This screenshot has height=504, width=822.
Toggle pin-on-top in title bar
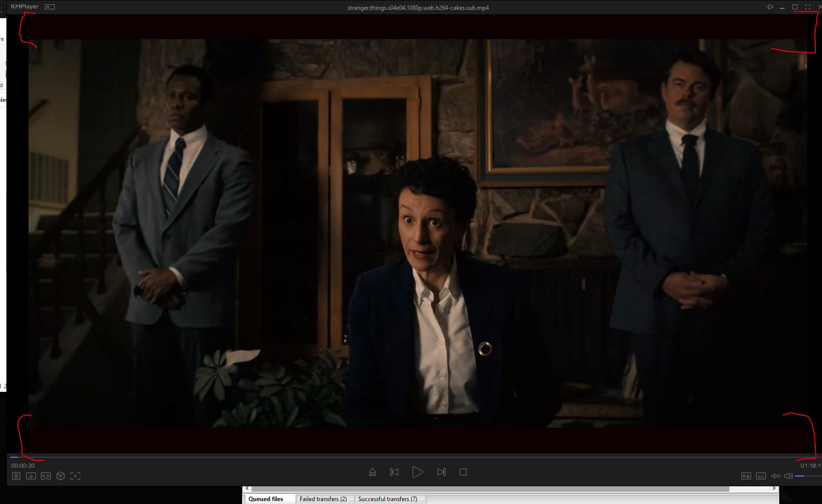click(x=769, y=7)
